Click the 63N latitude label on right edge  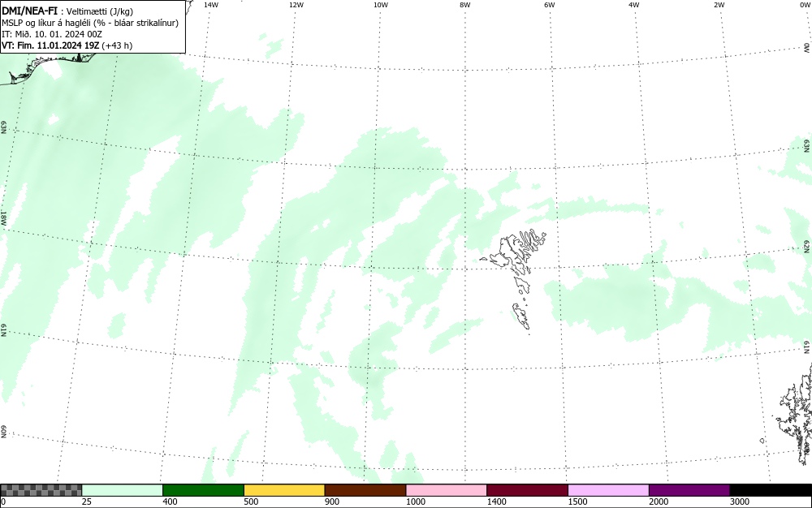point(807,146)
